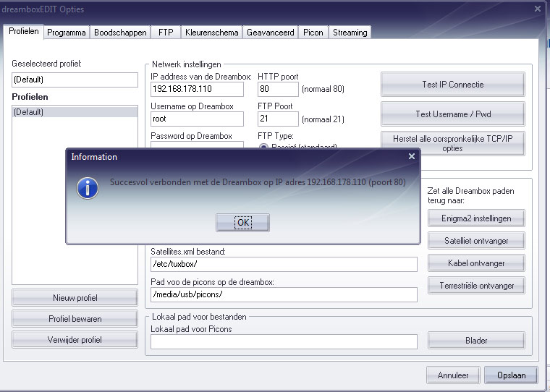
Task: Click the Nieuw profiel button
Action: tap(75, 298)
